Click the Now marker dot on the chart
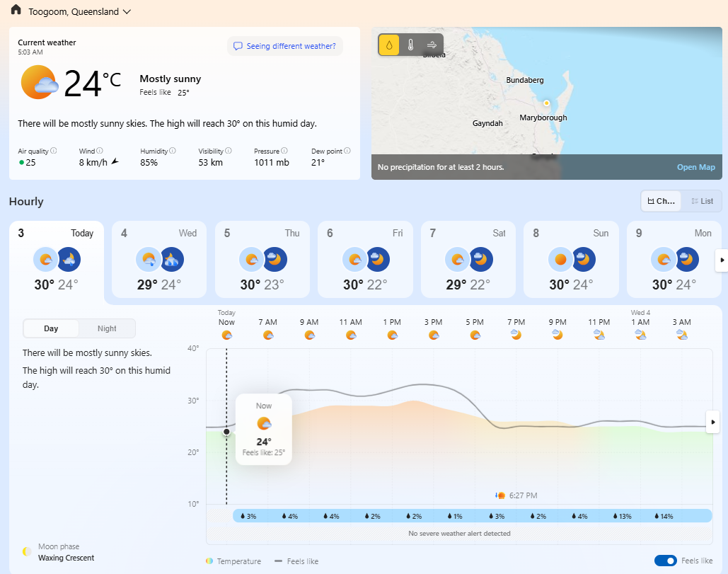Image resolution: width=728 pixels, height=574 pixels. pos(226,431)
